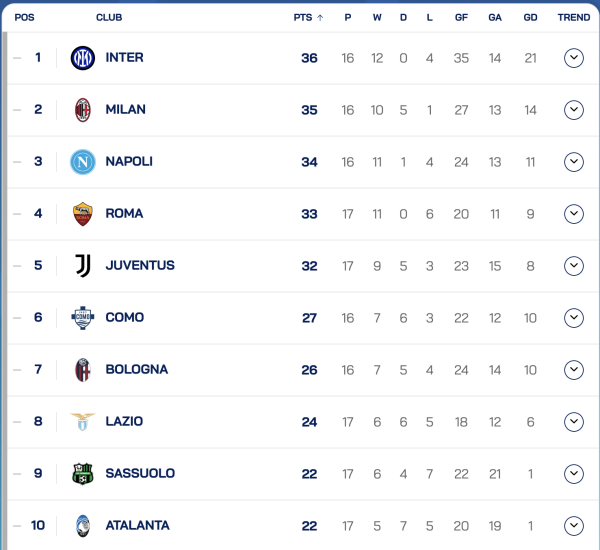Open the BOLOGNA club name link
Image resolution: width=600 pixels, height=550 pixels.
coord(136,370)
